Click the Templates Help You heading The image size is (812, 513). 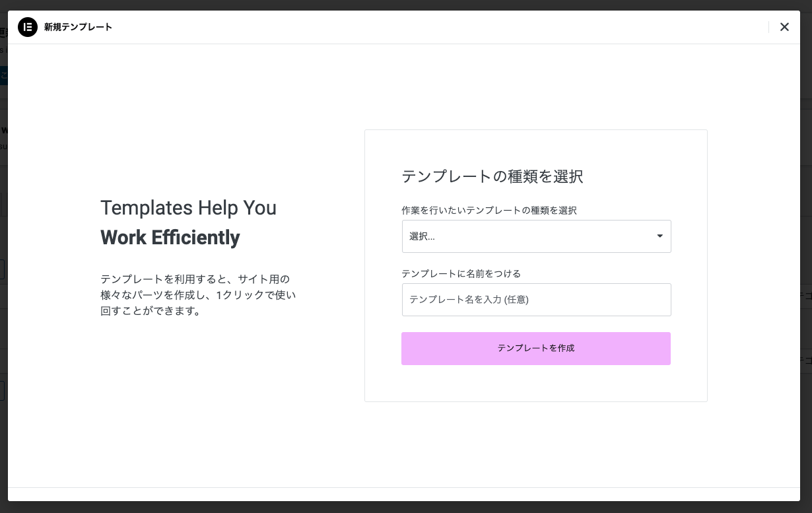click(188, 208)
